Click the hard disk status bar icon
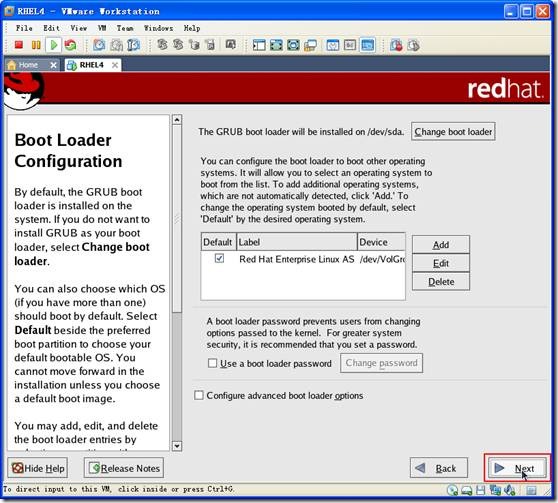This screenshot has width=558, height=503. (467, 491)
